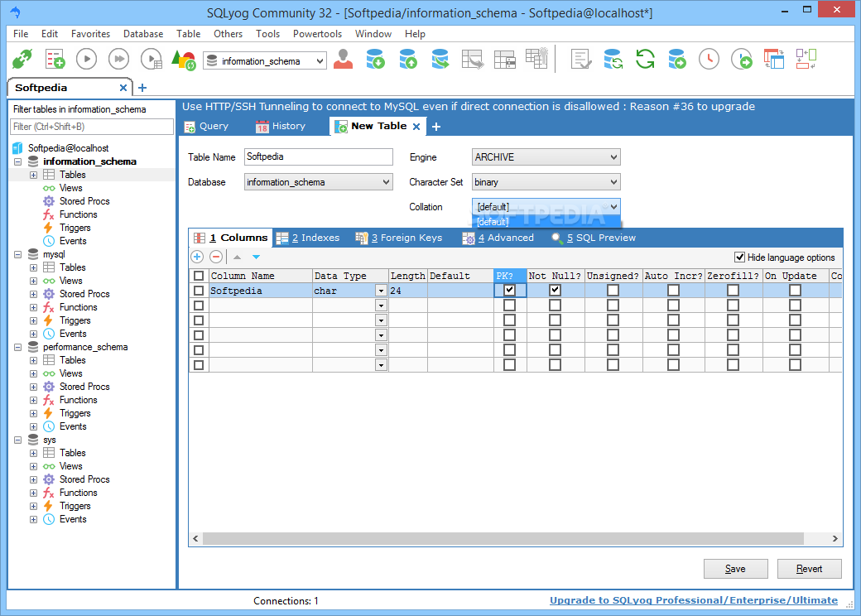Collapse the information_schema tree node

click(x=17, y=162)
